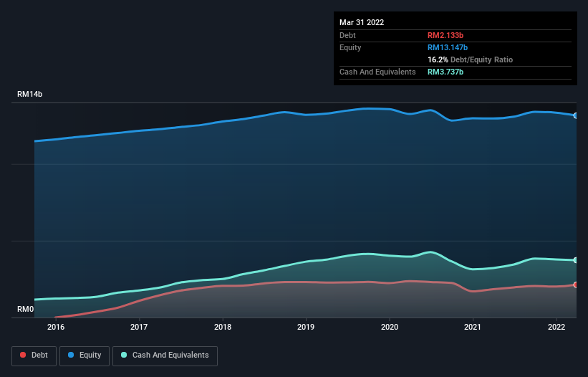Select the 2021 x-axis label
The width and height of the screenshot is (588, 377).
[x=473, y=327]
